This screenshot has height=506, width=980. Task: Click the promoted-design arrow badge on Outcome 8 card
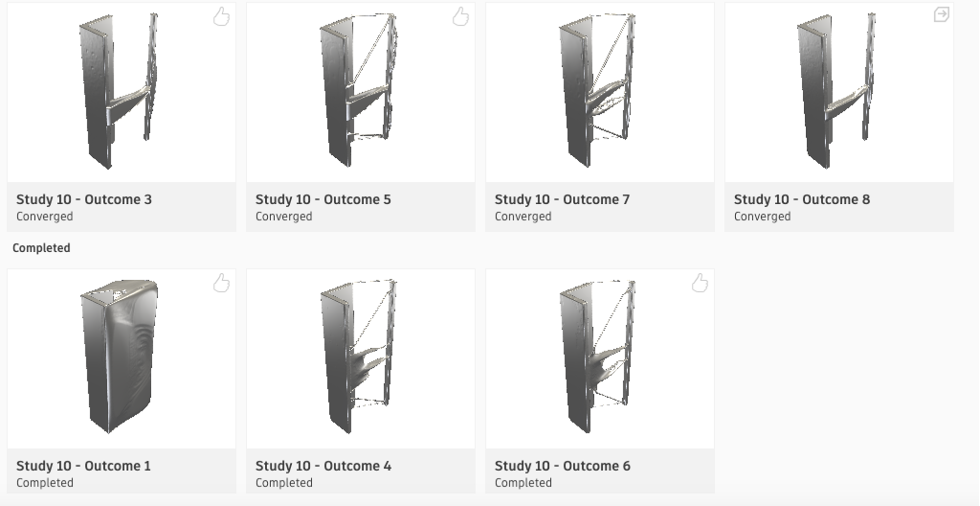tap(942, 15)
